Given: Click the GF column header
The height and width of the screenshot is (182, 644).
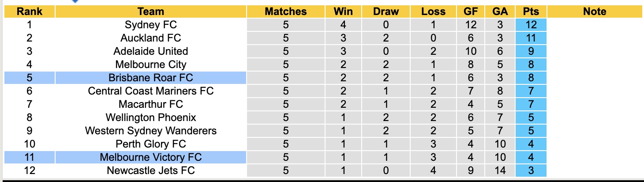Looking at the screenshot, I should pos(470,11).
